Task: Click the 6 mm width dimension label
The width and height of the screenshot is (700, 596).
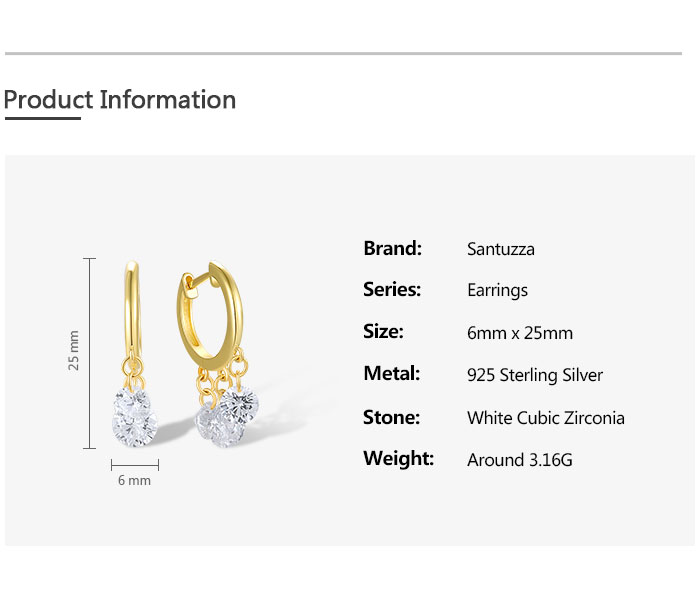Action: tap(134, 481)
